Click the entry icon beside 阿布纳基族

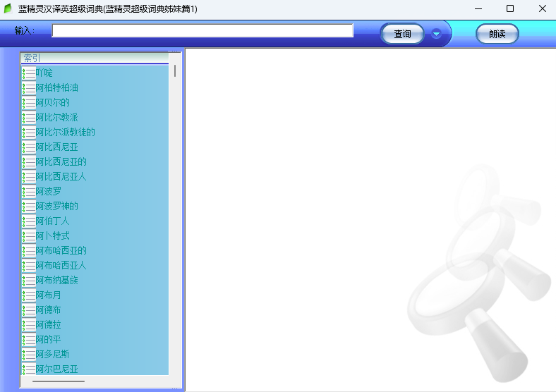click(x=29, y=281)
